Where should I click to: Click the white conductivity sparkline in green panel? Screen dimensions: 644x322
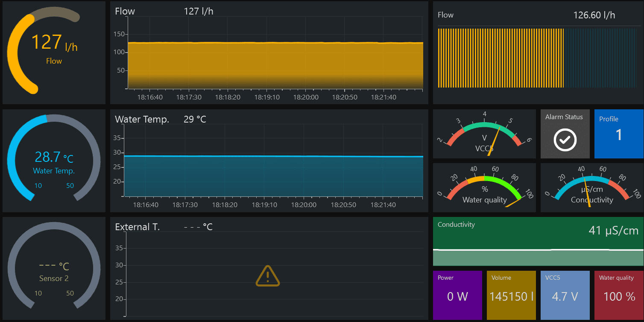pyautogui.click(x=538, y=249)
